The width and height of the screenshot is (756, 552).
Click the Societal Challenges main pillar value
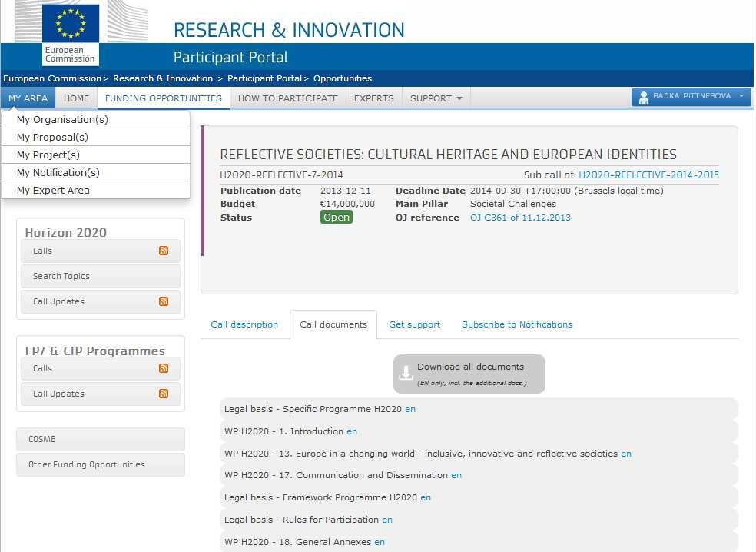point(513,204)
